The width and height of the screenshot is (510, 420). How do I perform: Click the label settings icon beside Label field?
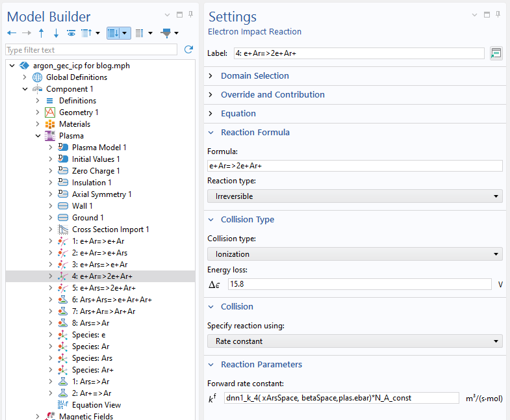tap(496, 53)
